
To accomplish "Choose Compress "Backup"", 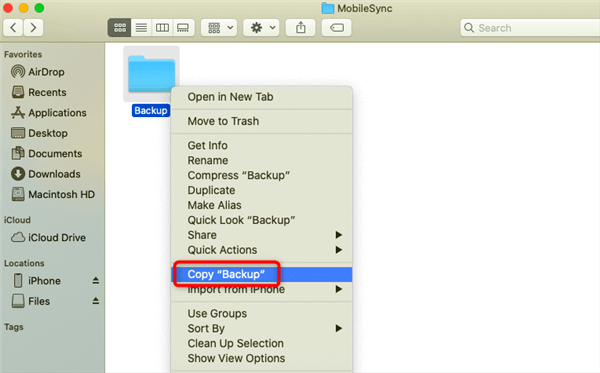I will (x=261, y=175).
